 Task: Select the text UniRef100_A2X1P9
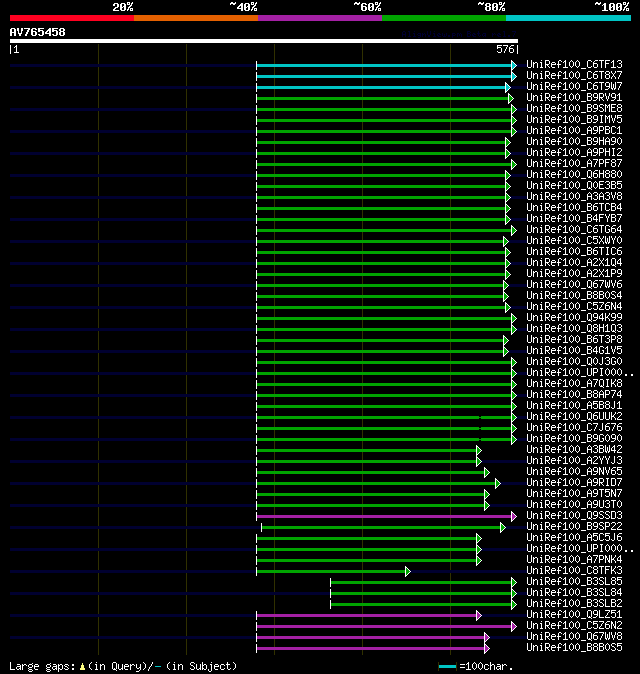click(x=574, y=273)
